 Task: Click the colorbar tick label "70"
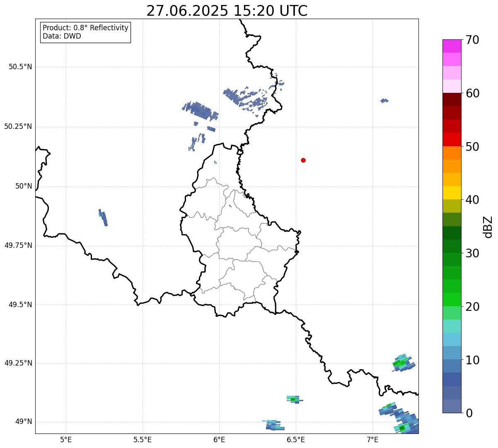pos(473,40)
